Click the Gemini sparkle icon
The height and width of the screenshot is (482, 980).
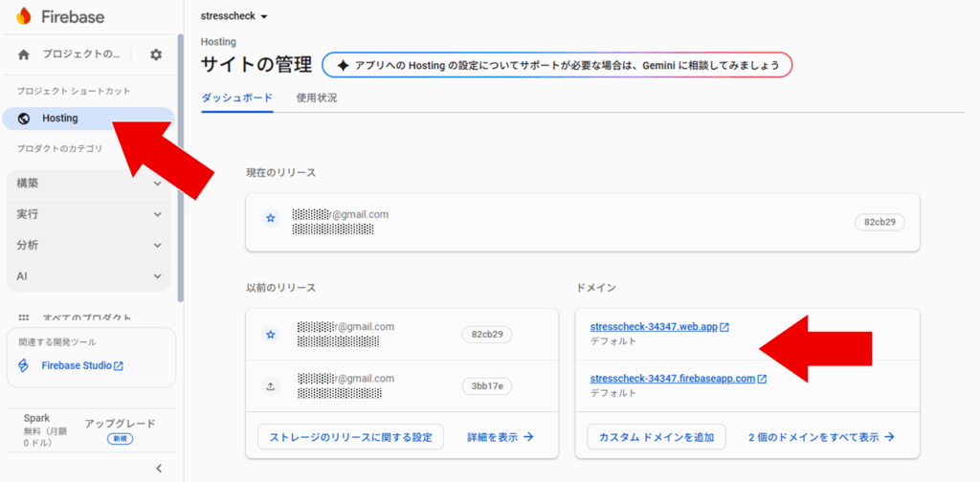click(343, 65)
